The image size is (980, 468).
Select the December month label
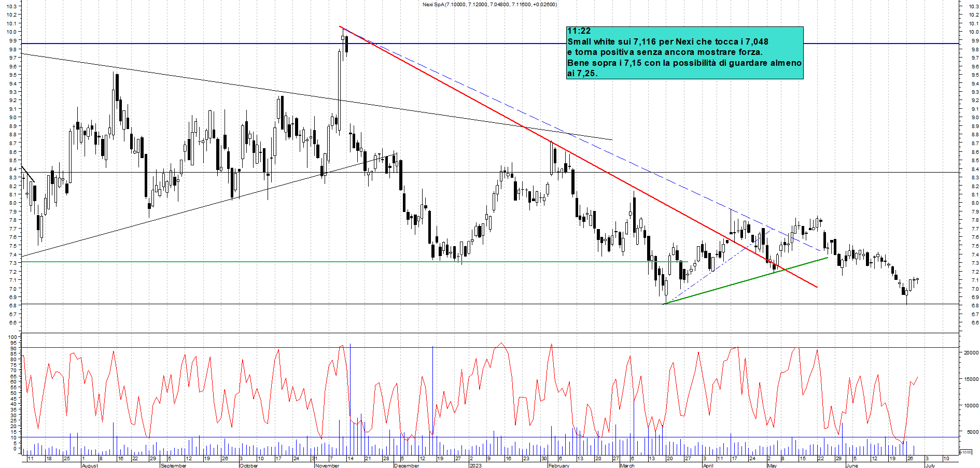coord(407,465)
